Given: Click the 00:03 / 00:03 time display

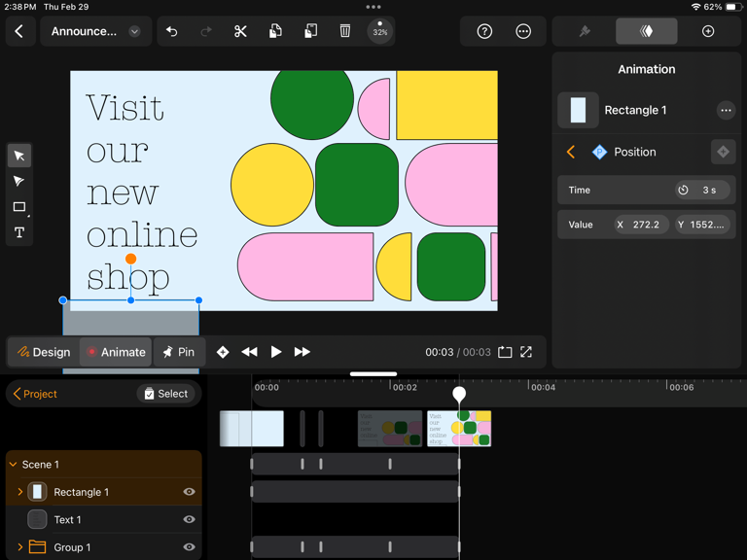Looking at the screenshot, I should (x=458, y=352).
